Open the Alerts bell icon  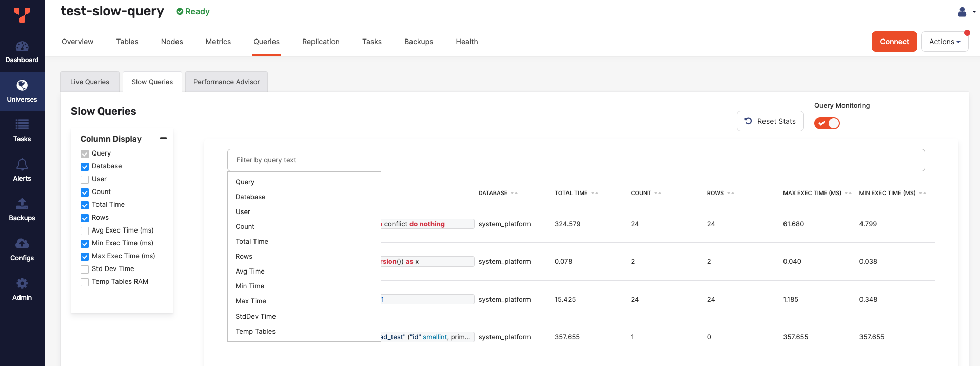coord(22,164)
